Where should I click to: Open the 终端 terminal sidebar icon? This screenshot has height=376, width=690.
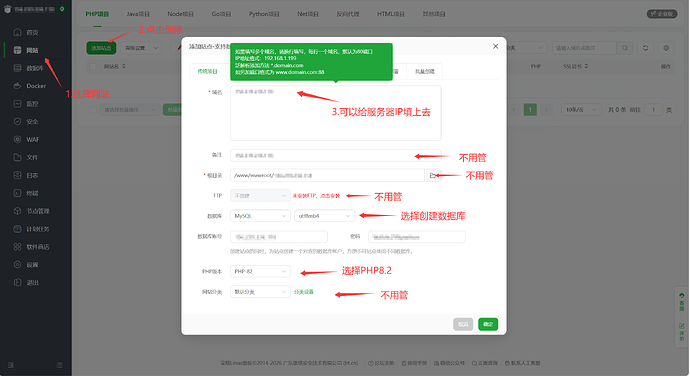point(17,193)
